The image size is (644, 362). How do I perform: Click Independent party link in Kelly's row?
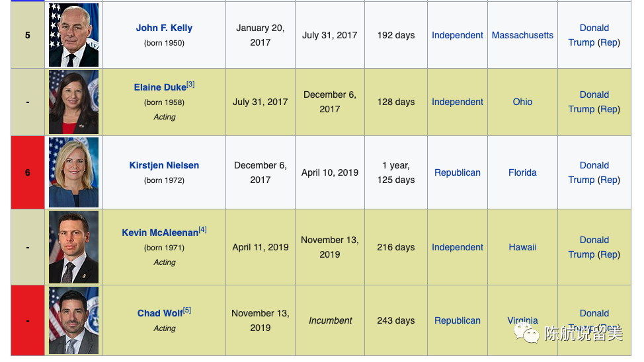(x=458, y=35)
